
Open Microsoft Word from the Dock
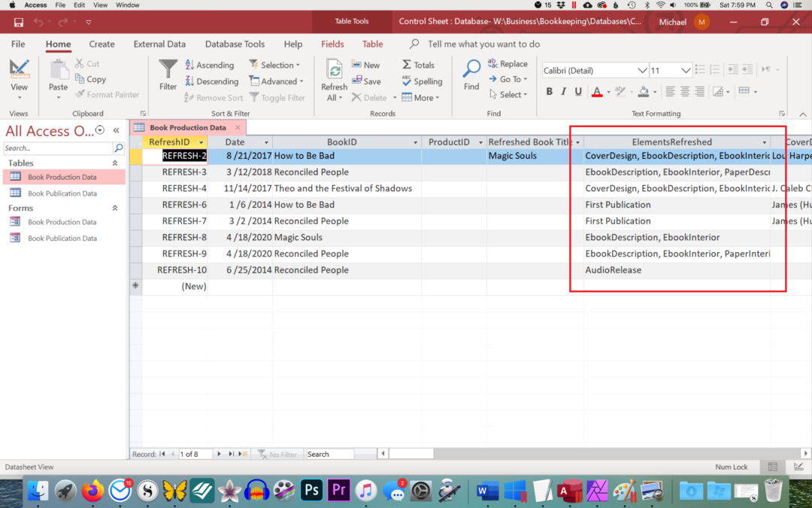coord(487,490)
